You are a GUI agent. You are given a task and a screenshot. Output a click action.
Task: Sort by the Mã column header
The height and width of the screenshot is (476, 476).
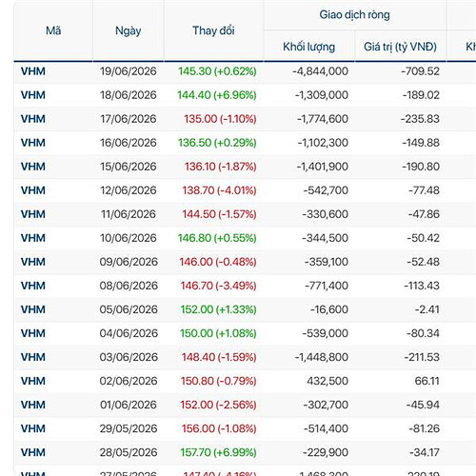53,30
